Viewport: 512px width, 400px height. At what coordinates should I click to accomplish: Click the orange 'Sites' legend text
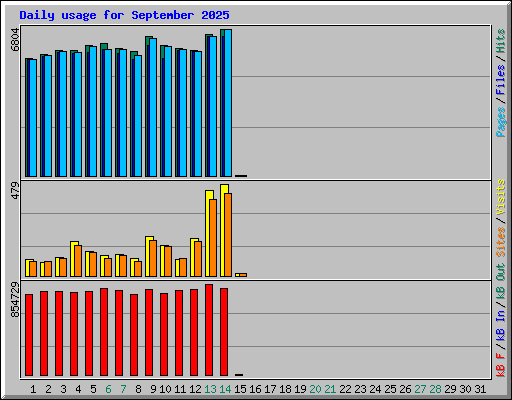[x=500, y=242]
